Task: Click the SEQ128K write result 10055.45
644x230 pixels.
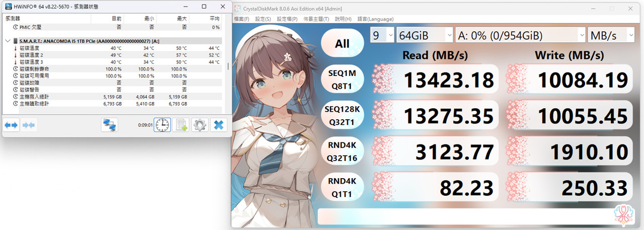Action: click(569, 116)
